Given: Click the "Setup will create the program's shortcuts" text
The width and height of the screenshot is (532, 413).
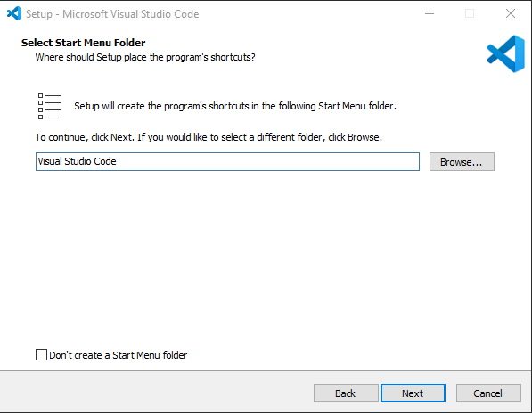Looking at the screenshot, I should (x=235, y=106).
